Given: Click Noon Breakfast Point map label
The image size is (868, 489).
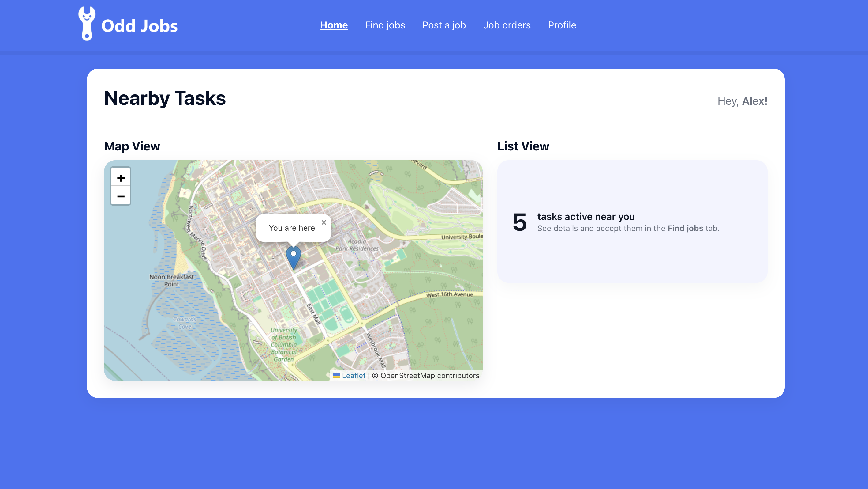Looking at the screenshot, I should pos(171,280).
